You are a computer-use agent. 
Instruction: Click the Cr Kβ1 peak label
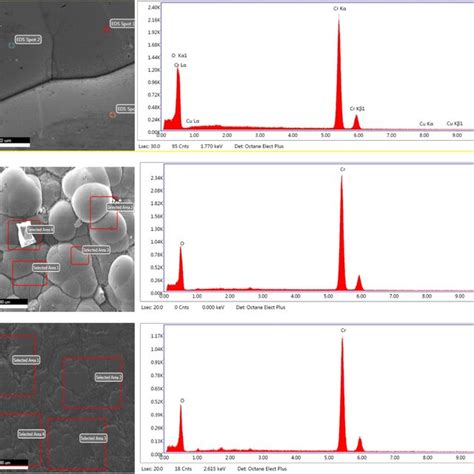(x=357, y=109)
